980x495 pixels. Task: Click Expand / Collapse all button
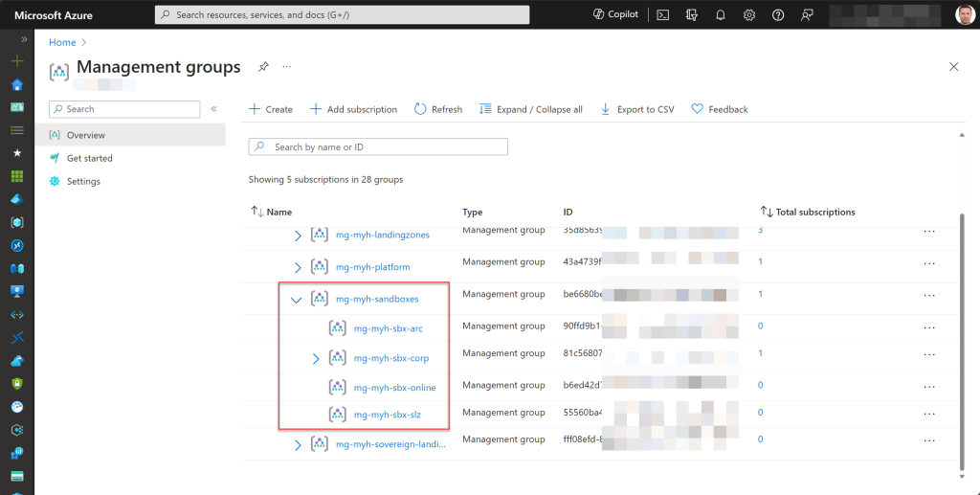pyautogui.click(x=530, y=109)
